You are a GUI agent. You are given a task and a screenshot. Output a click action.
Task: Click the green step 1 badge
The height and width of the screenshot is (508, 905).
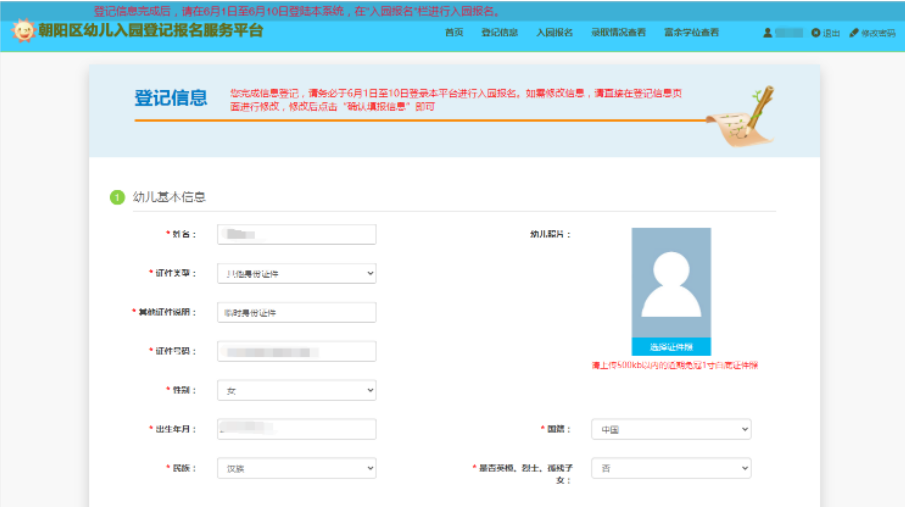point(117,197)
